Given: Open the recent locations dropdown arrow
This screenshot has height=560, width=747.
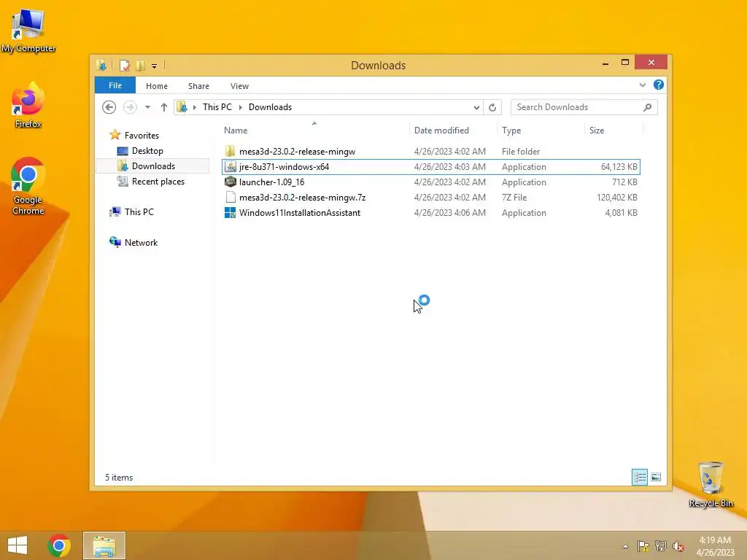Looking at the screenshot, I should (147, 107).
